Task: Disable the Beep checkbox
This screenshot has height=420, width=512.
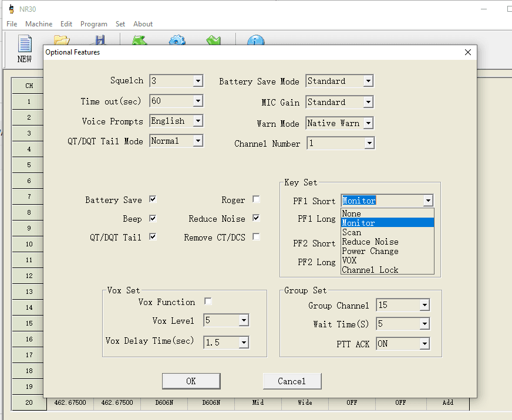Action: click(x=153, y=218)
